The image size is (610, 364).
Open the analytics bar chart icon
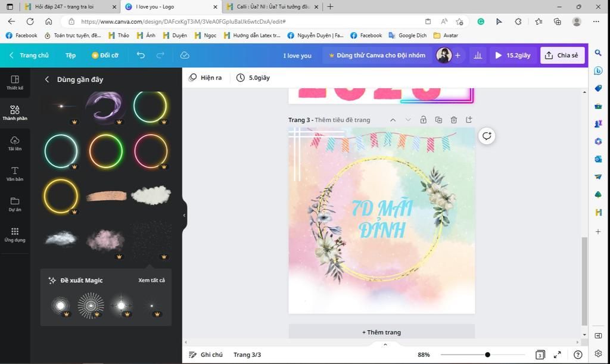[x=478, y=55]
